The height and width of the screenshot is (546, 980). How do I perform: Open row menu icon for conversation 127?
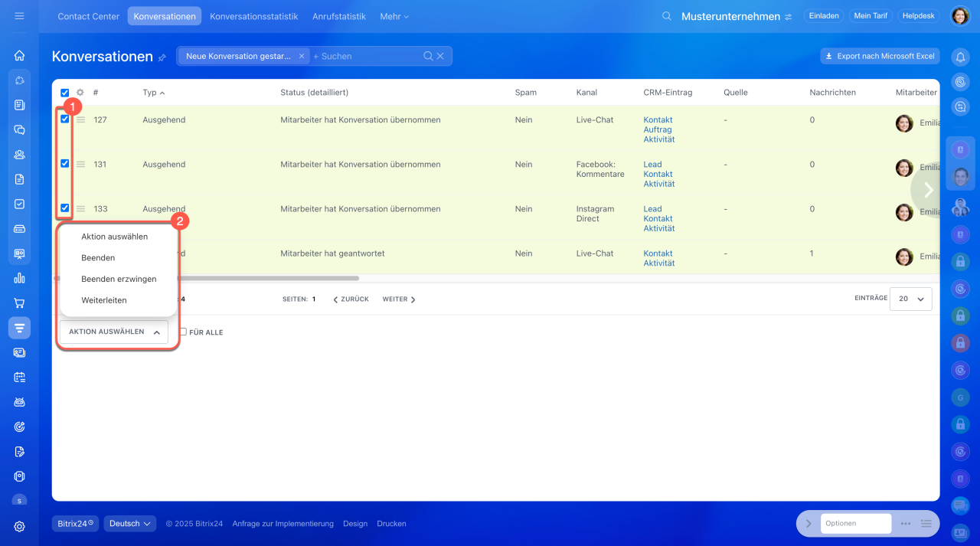80,119
